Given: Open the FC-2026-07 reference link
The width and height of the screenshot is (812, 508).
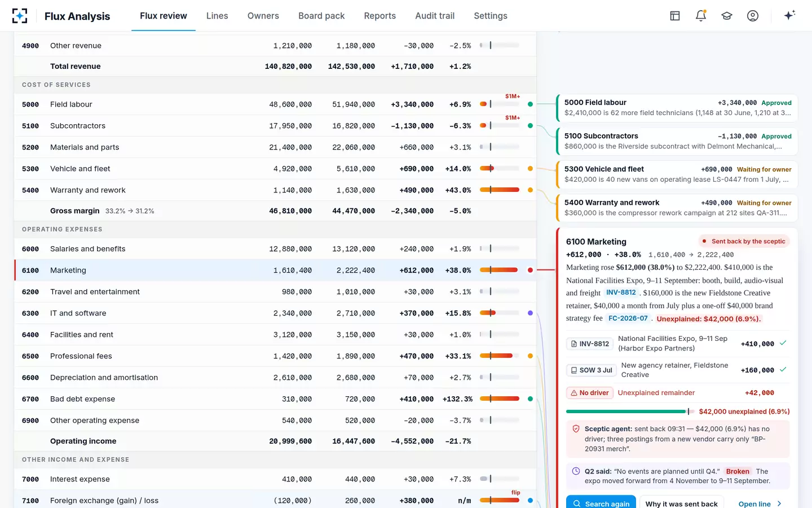Looking at the screenshot, I should click(628, 318).
